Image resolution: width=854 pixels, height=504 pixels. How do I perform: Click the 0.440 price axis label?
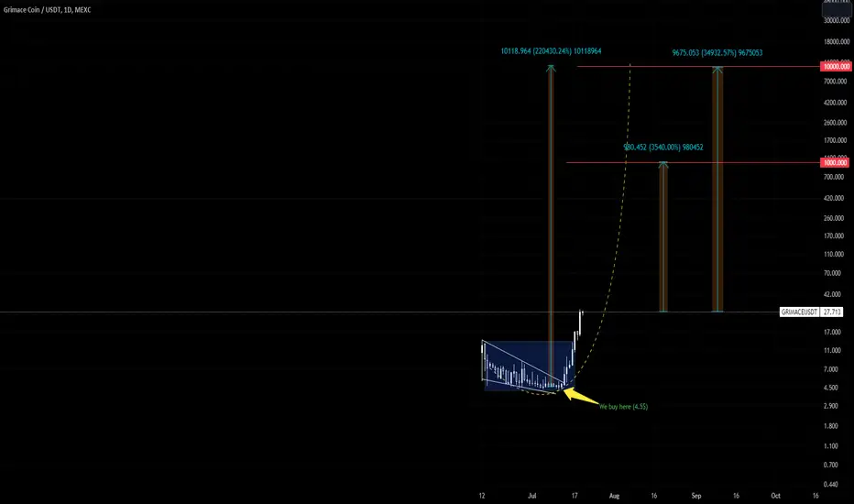click(831, 485)
